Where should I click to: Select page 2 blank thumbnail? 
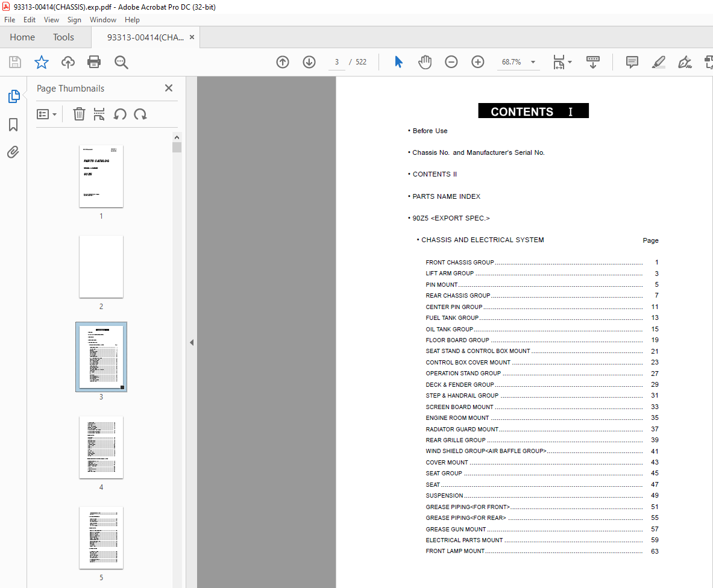click(101, 267)
